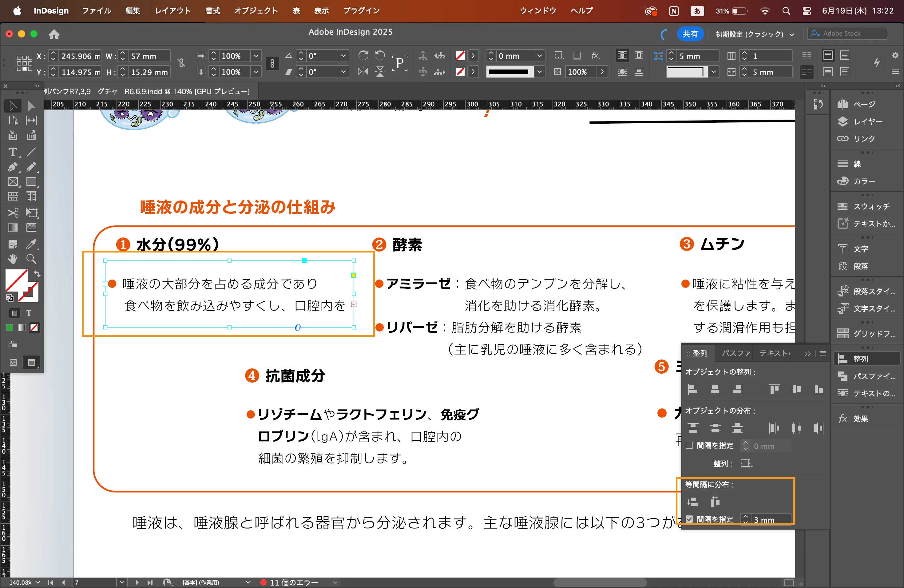The image size is (904, 588).
Task: Toggle constrain proportions link for scaling
Action: coord(272,64)
